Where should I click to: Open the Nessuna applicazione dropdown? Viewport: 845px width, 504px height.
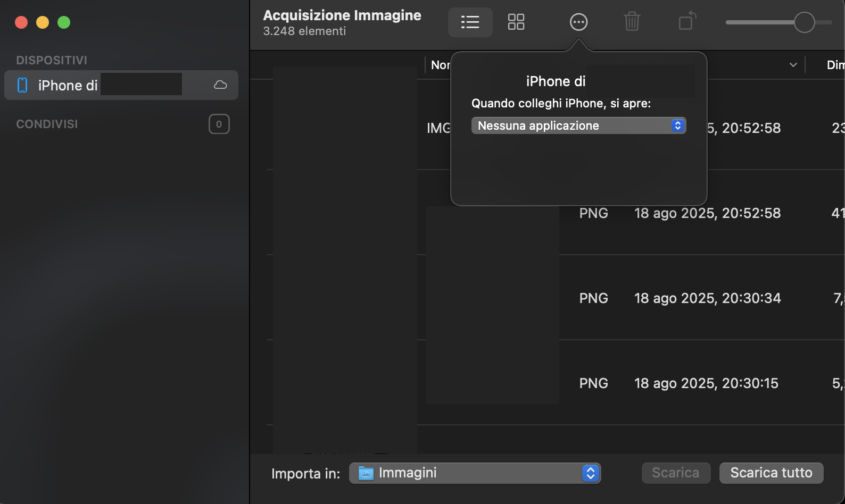(578, 125)
